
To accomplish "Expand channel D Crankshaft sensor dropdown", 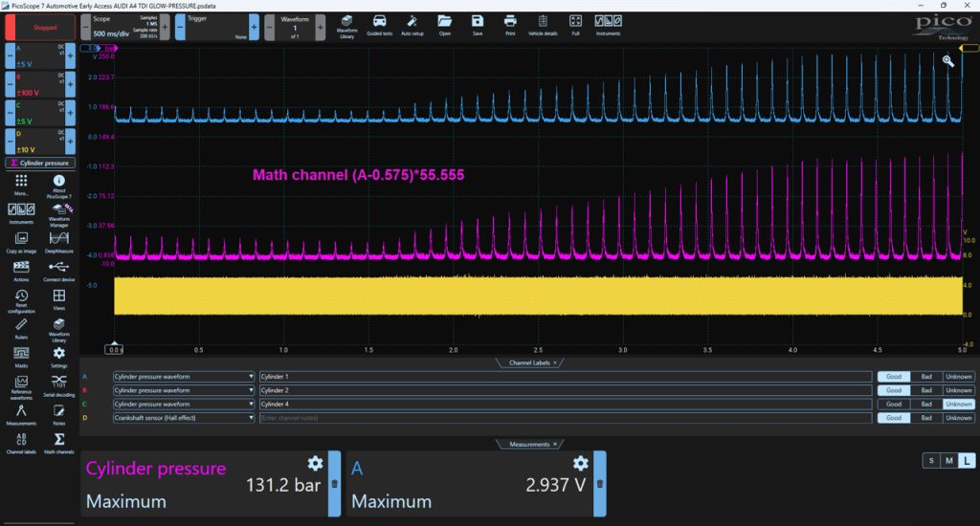I will coord(184,418).
